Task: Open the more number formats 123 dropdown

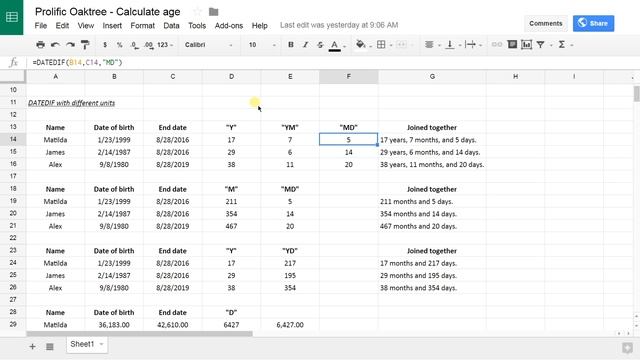Action: tap(165, 44)
